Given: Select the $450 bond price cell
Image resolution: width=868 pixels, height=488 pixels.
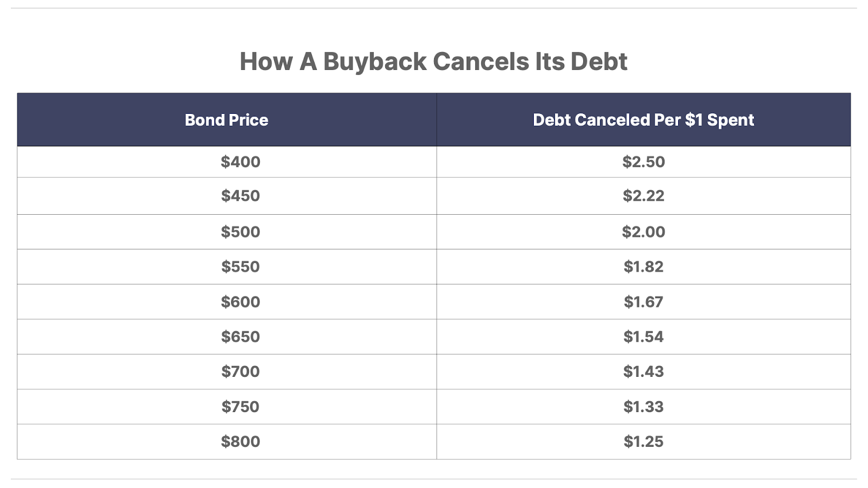Looking at the screenshot, I should point(227,196).
